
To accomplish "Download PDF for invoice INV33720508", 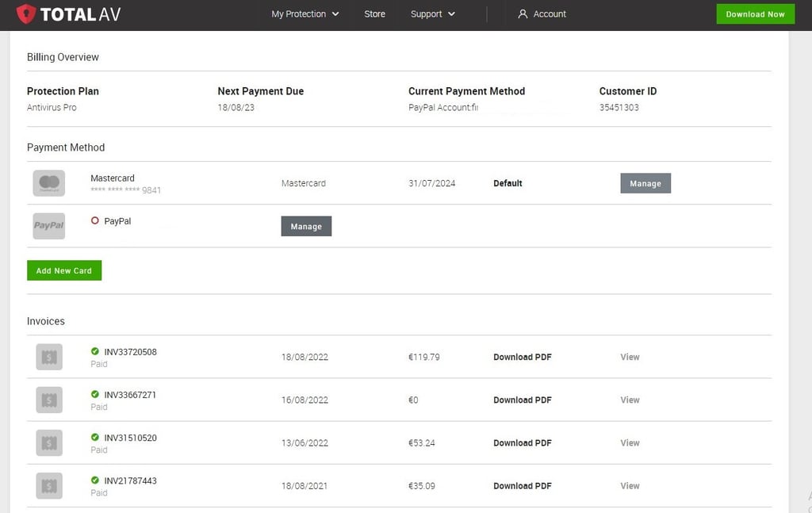I will point(522,357).
